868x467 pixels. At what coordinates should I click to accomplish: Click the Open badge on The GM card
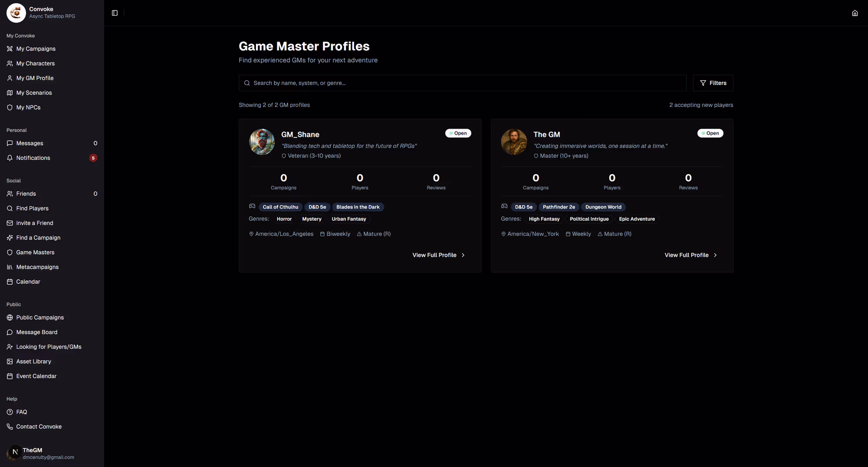point(710,133)
